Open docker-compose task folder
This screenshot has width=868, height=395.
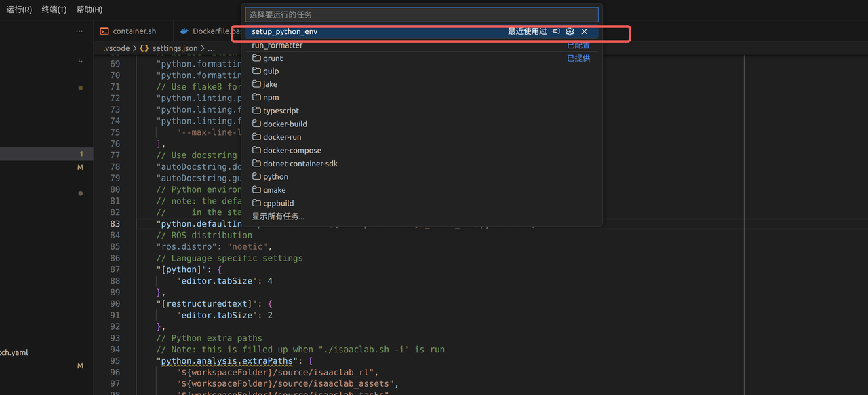pos(422,151)
